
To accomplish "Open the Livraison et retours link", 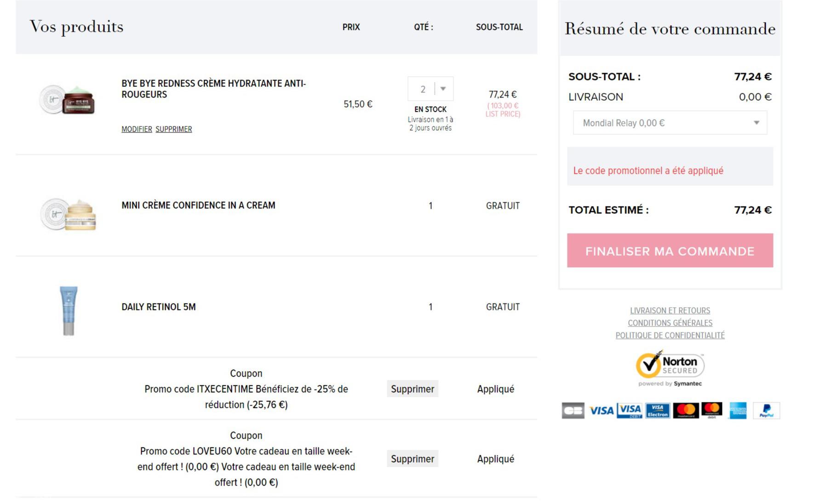I will pos(670,311).
